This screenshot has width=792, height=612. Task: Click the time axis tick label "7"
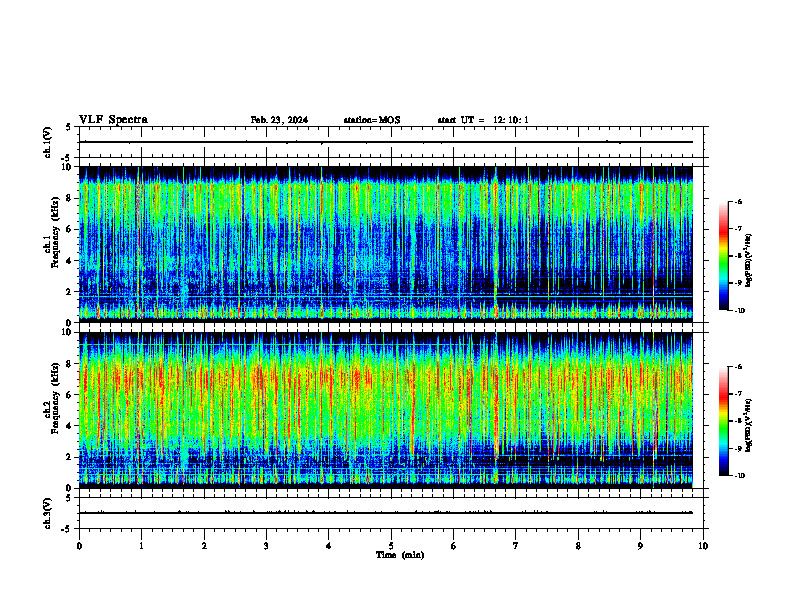click(x=516, y=546)
